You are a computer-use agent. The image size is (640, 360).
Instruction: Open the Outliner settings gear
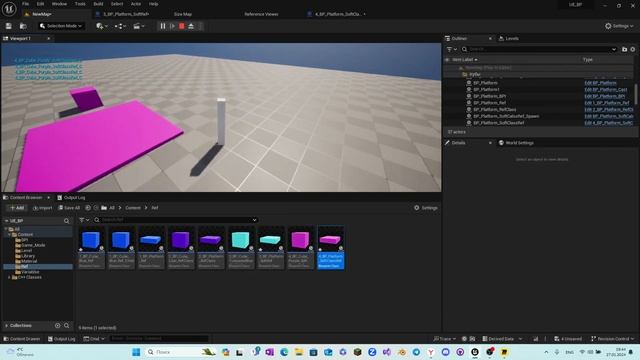point(633,49)
